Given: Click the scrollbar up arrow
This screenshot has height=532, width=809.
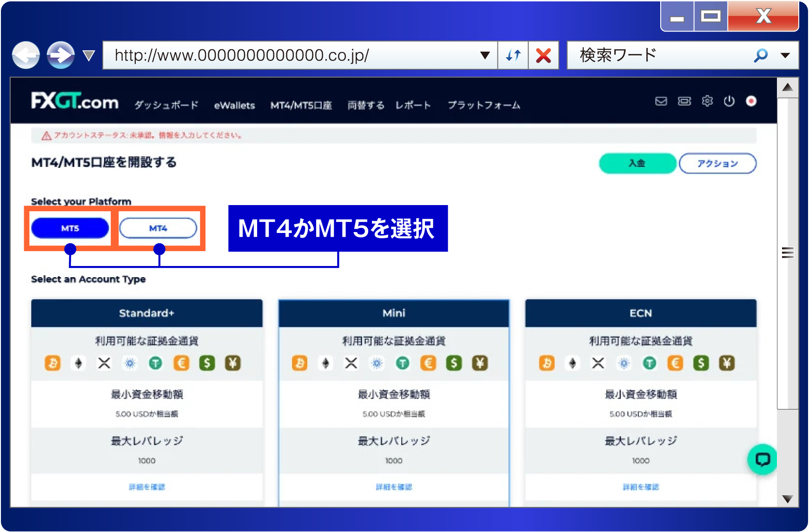Looking at the screenshot, I should [x=788, y=87].
